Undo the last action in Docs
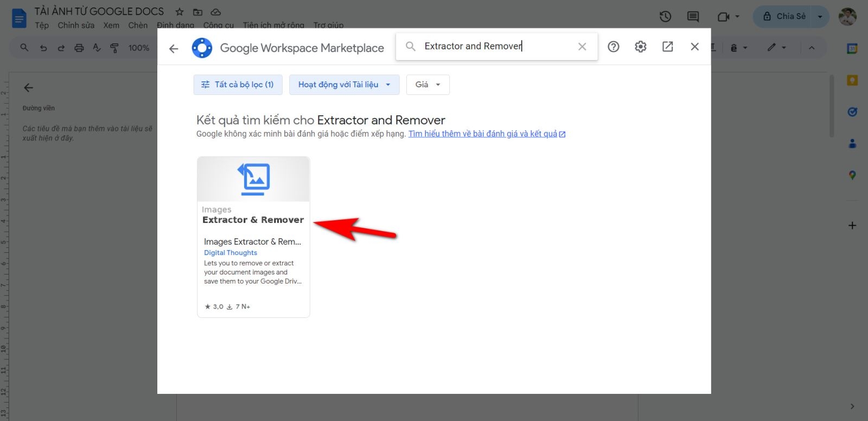Image resolution: width=868 pixels, height=421 pixels. [43, 48]
